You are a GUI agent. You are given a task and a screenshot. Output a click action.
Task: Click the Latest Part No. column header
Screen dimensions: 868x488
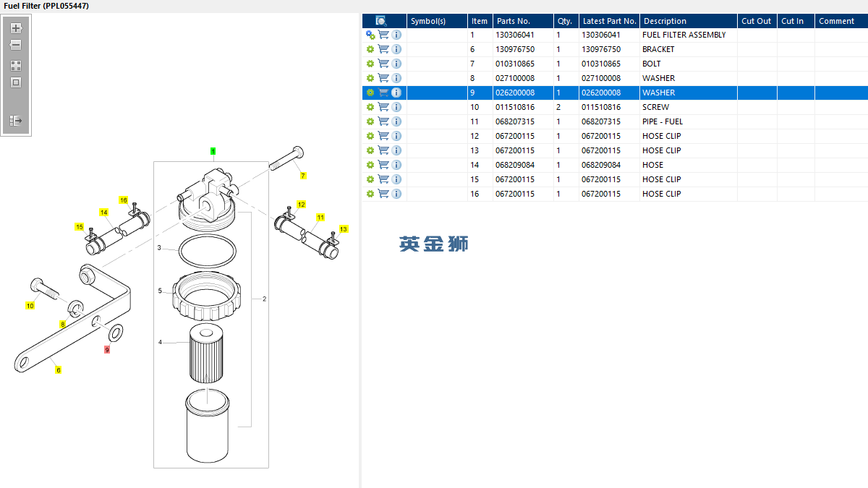click(x=609, y=21)
